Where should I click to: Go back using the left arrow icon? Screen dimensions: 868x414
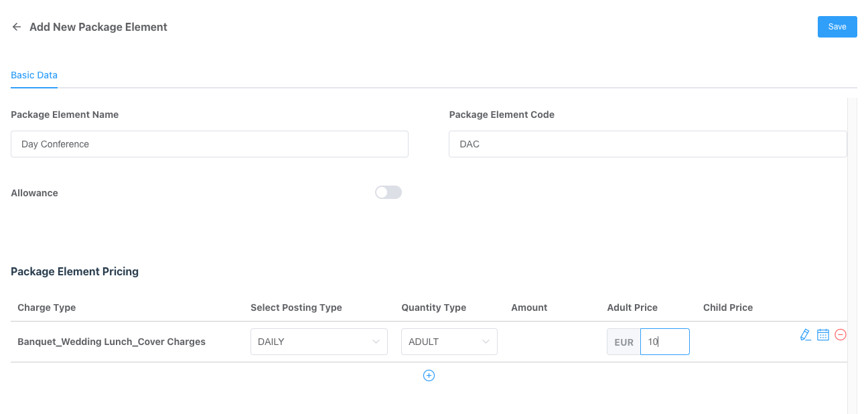[x=17, y=27]
